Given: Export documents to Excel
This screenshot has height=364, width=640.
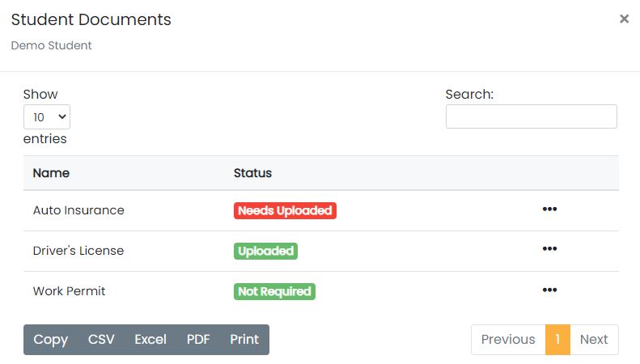Looking at the screenshot, I should click(150, 340).
